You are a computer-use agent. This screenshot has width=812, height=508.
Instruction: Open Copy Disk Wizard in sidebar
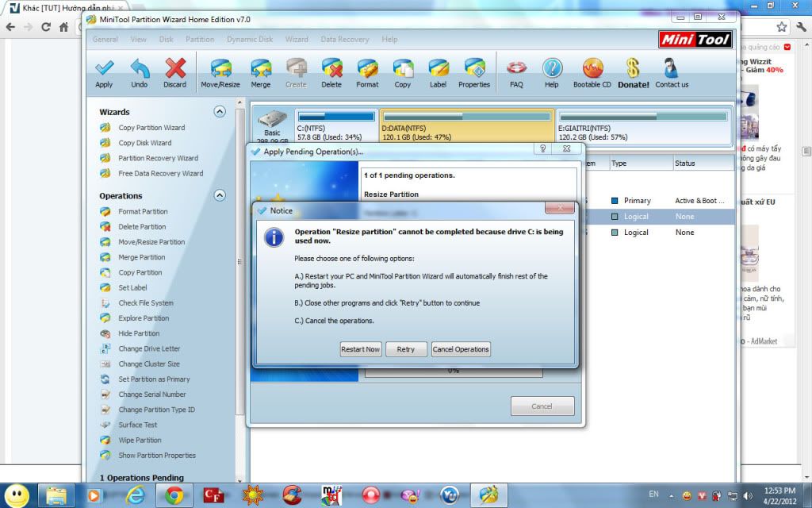pyautogui.click(x=144, y=143)
